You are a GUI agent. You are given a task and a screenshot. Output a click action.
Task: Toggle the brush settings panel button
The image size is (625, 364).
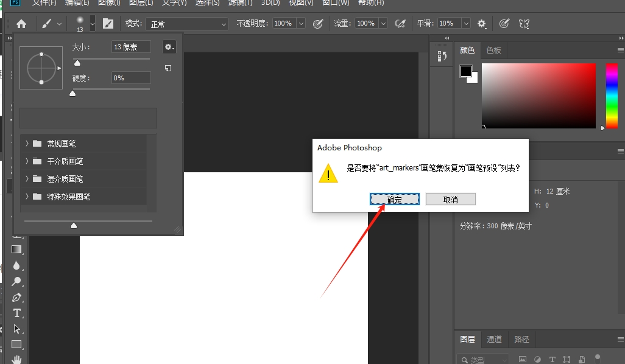[x=108, y=24]
